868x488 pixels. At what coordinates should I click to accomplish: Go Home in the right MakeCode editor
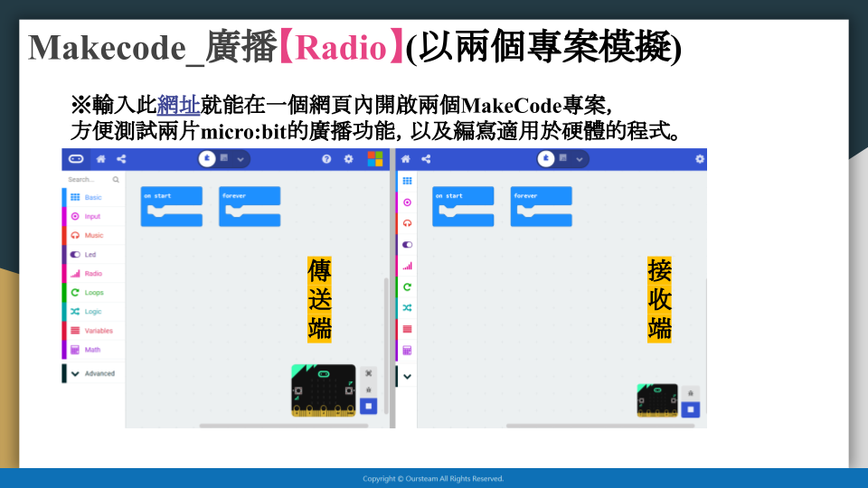click(x=406, y=159)
